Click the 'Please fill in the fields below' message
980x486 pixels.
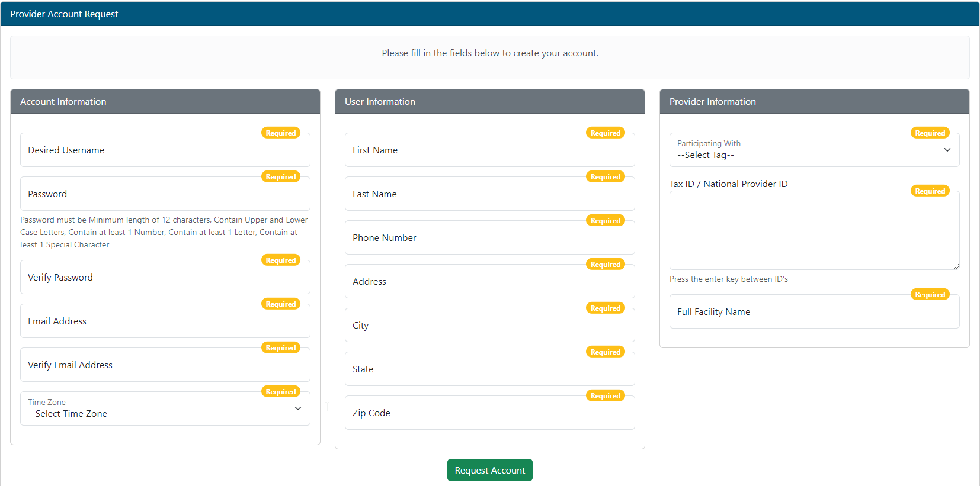pos(490,53)
